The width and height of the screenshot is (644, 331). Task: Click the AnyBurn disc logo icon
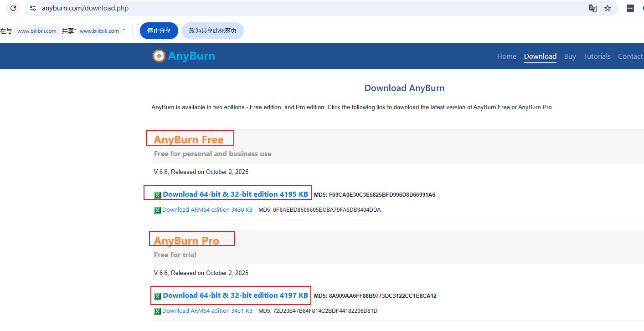click(x=159, y=56)
